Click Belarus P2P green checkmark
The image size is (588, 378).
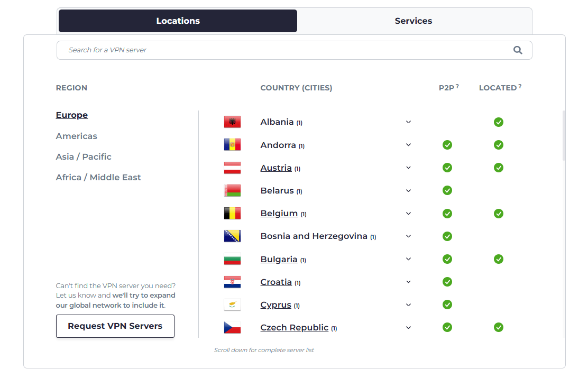(447, 190)
